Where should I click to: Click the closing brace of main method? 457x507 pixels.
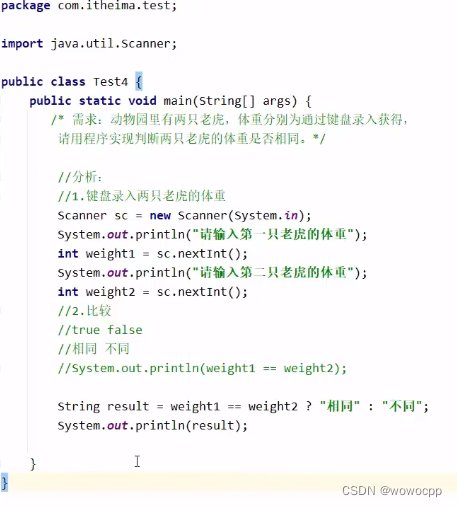pyautogui.click(x=33, y=464)
